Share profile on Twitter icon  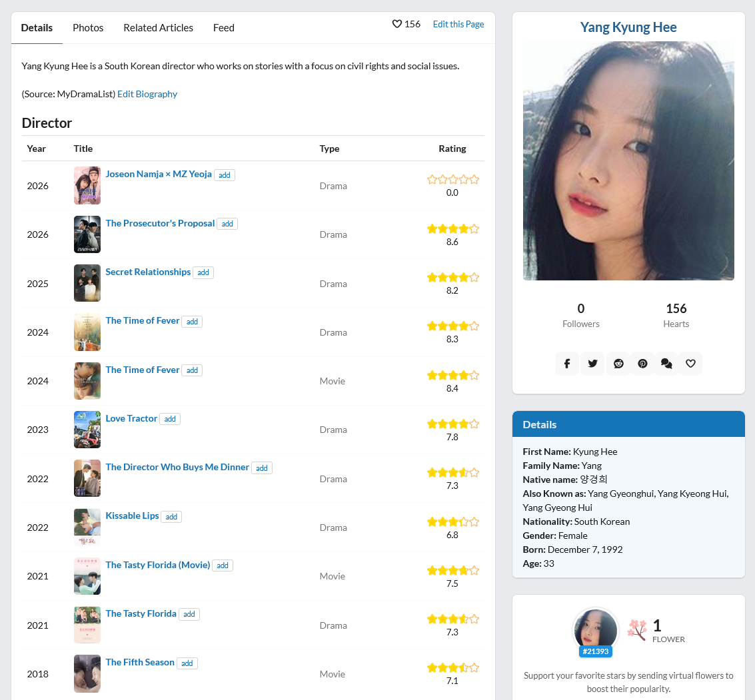[x=592, y=364]
